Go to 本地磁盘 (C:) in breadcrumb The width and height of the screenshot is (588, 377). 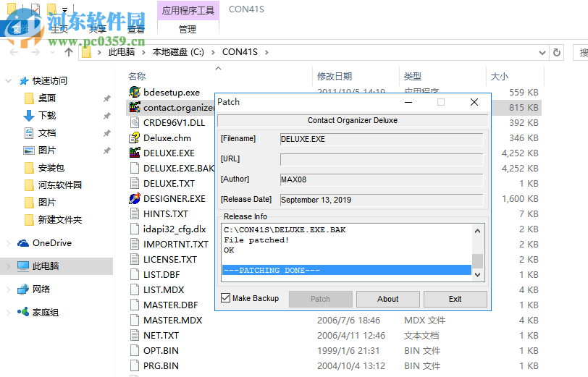click(178, 52)
